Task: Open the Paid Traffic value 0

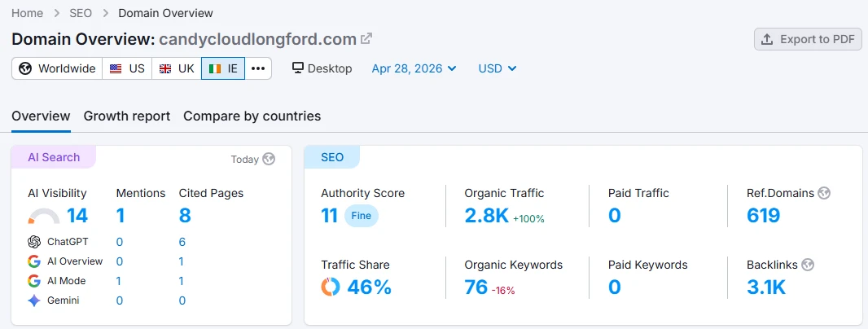Action: (615, 216)
